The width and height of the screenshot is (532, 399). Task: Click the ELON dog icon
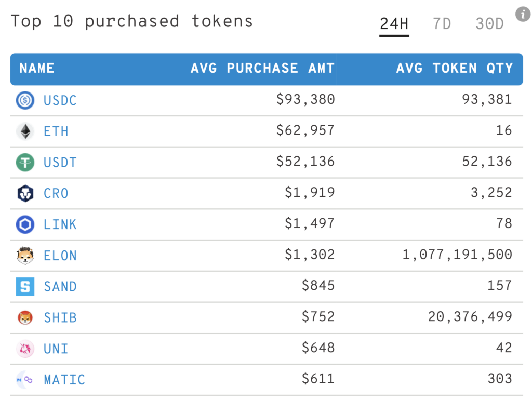coord(25,256)
